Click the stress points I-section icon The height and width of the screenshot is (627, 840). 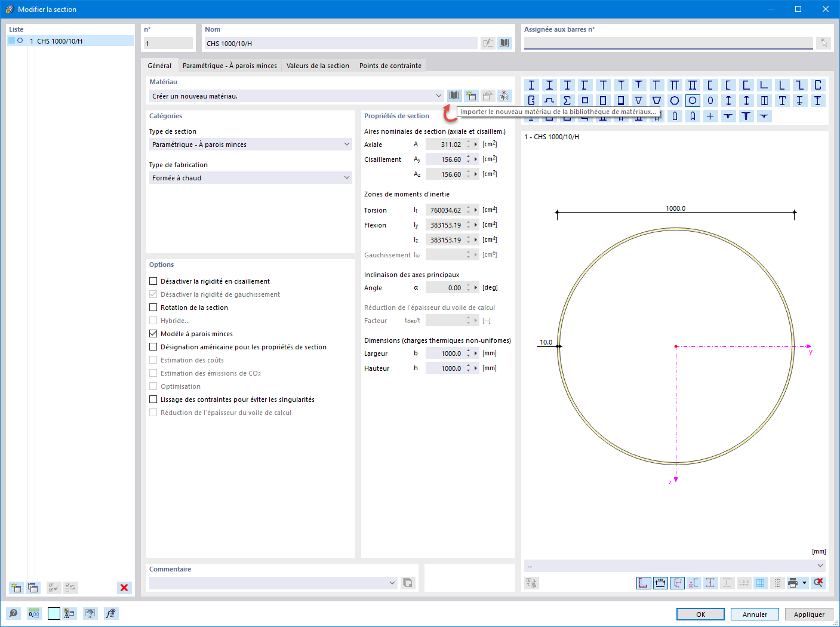coord(710,583)
